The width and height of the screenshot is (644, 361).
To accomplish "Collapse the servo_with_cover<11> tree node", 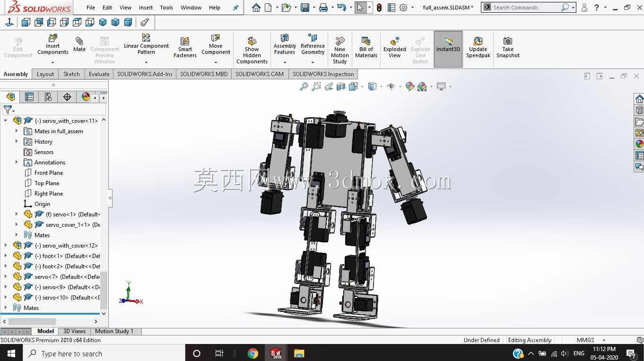I will pyautogui.click(x=6, y=120).
